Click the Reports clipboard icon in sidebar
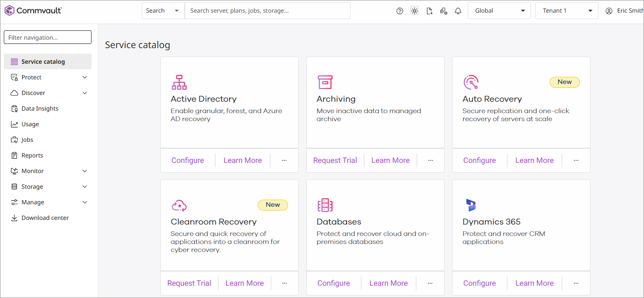The image size is (644, 298). pyautogui.click(x=14, y=155)
